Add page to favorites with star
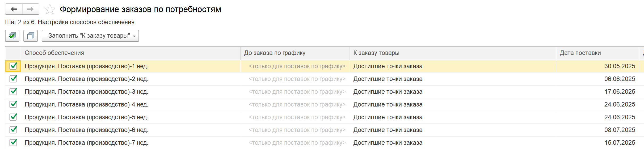Screen dimensions: 644x149 coord(49,10)
